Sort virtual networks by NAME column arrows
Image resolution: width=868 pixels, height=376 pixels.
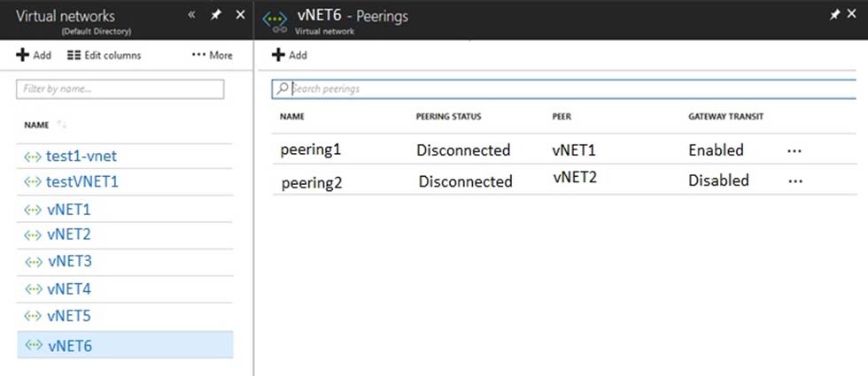pyautogui.click(x=61, y=125)
